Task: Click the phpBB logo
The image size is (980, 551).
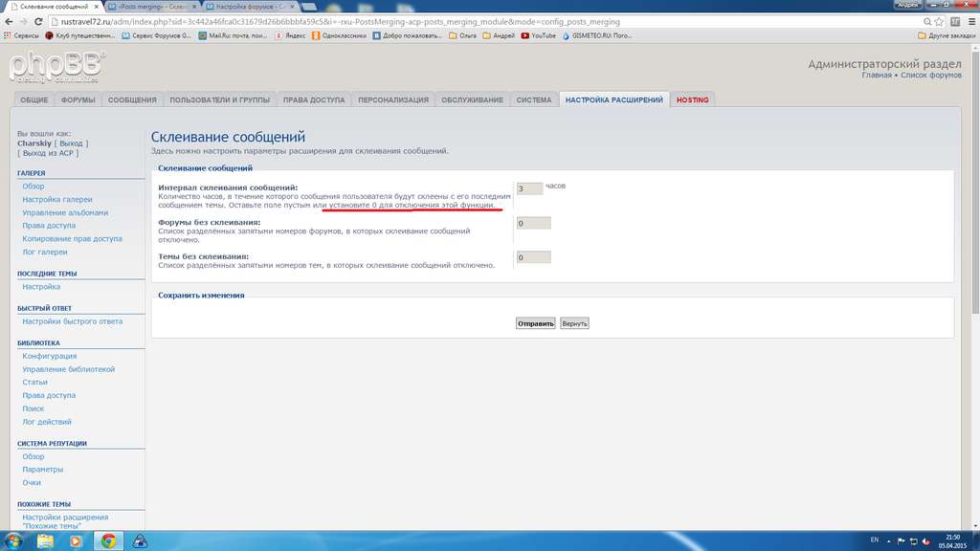Action: (57, 67)
